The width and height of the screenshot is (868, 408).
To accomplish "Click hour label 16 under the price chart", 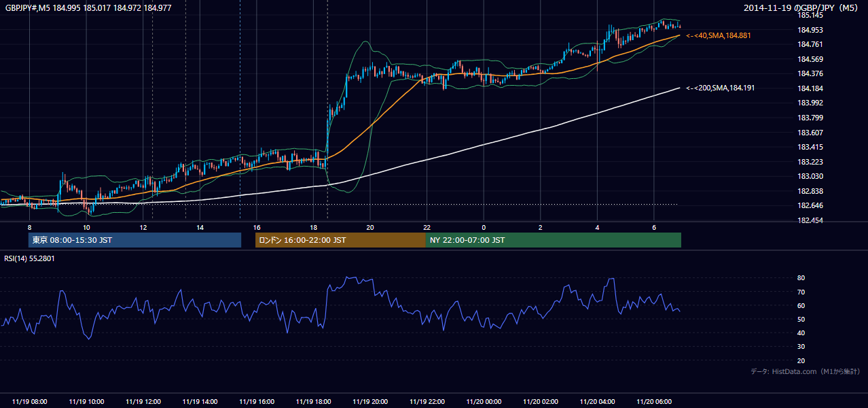I will pyautogui.click(x=257, y=227).
